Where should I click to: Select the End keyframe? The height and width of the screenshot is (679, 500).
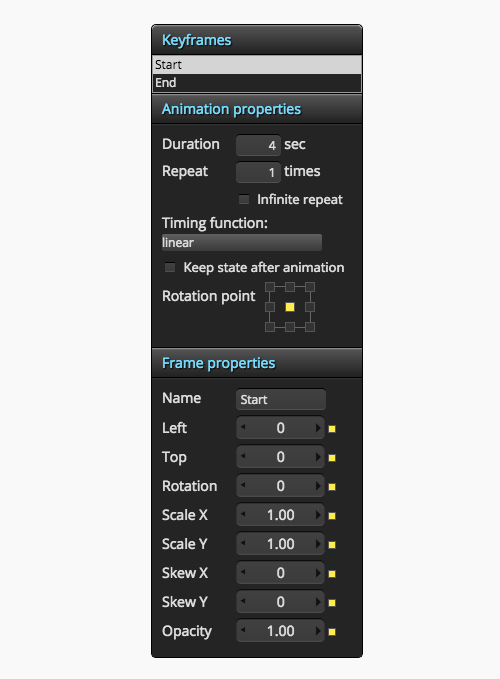pyautogui.click(x=257, y=83)
